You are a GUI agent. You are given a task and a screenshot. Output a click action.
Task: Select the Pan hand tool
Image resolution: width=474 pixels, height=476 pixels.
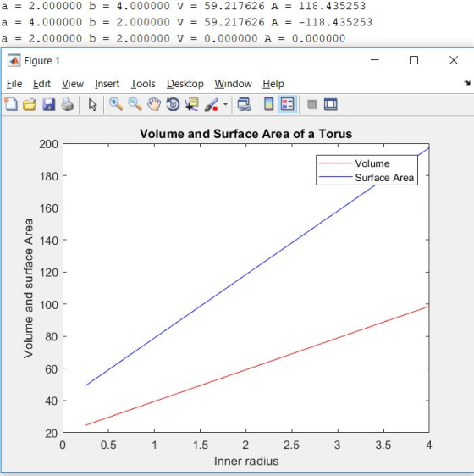pyautogui.click(x=154, y=104)
